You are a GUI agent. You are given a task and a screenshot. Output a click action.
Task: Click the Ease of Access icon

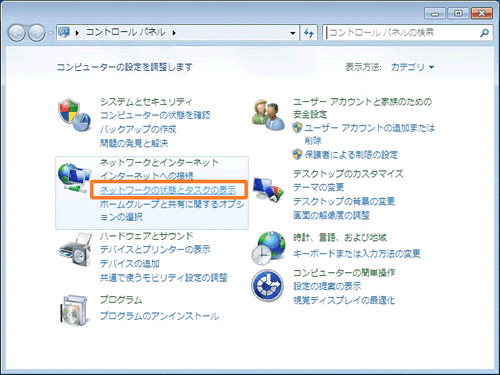tap(268, 286)
